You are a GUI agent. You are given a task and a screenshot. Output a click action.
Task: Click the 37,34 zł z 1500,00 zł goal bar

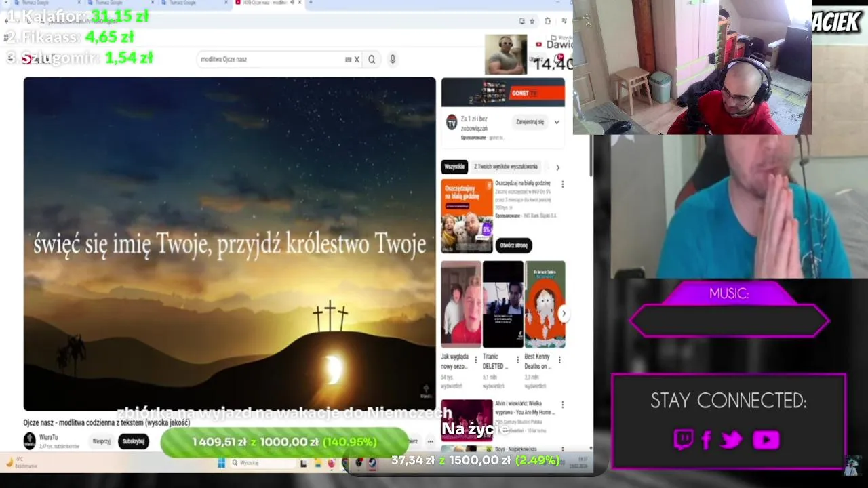475,460
